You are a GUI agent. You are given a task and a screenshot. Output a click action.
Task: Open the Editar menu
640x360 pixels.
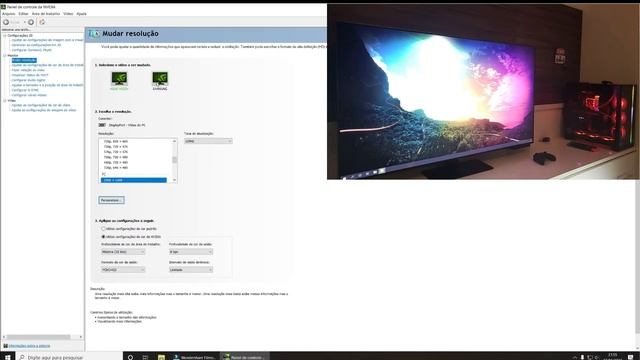click(x=23, y=14)
